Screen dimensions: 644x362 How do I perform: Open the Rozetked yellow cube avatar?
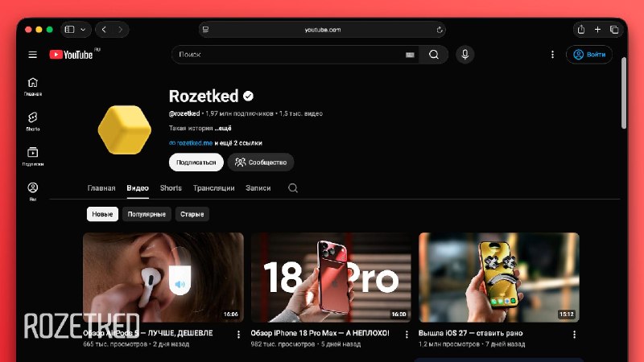(125, 130)
